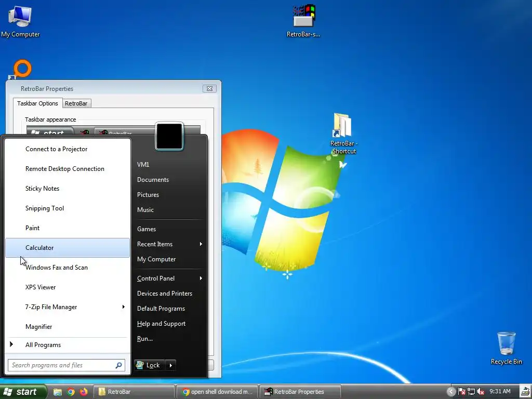Open Connect to a Projector
Screen dimensions: 532x399
68,149
